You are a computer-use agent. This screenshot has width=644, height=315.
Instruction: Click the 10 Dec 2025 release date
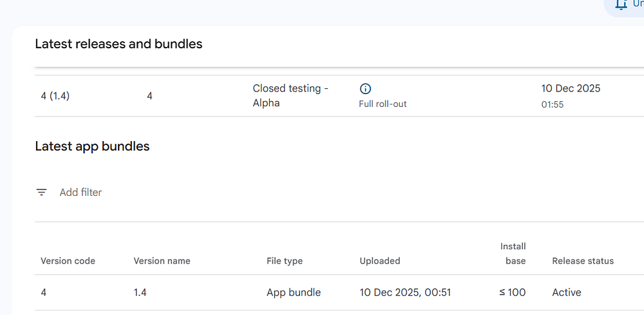(571, 88)
